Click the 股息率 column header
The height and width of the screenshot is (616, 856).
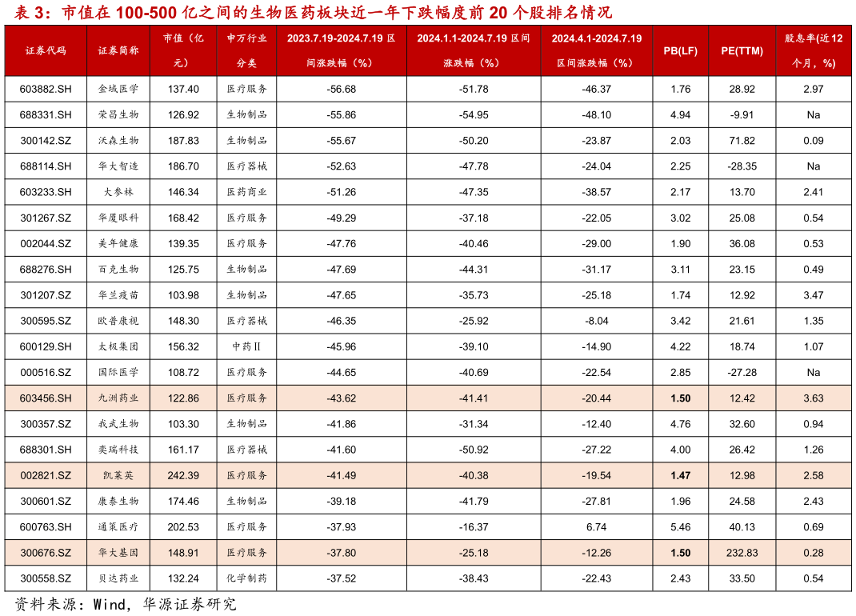[814, 50]
